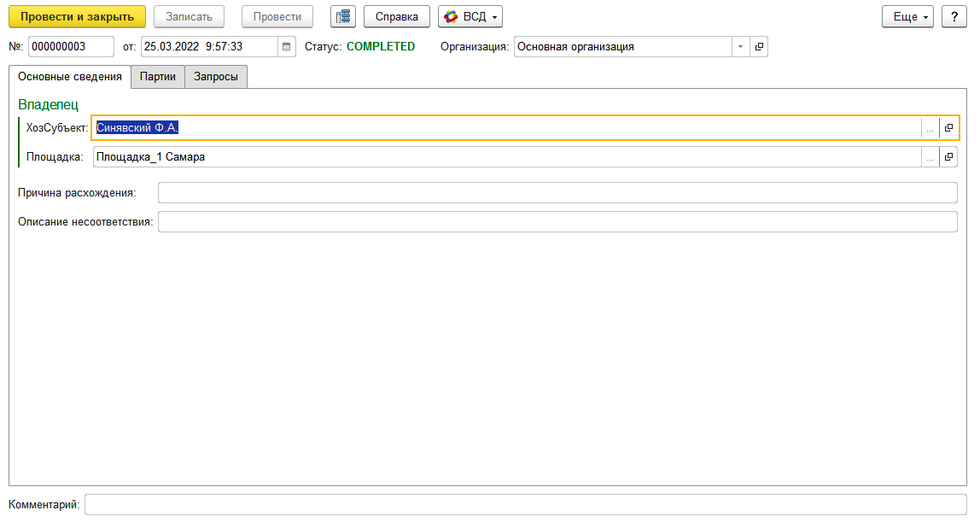980x522 pixels.
Task: Switch to the Запросы tab
Action: click(216, 77)
